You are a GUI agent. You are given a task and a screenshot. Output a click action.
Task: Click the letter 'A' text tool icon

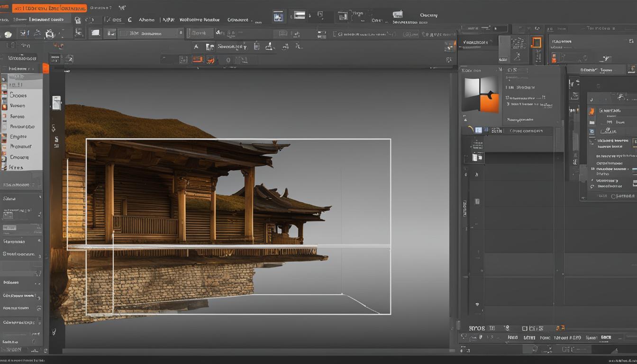pos(196,46)
